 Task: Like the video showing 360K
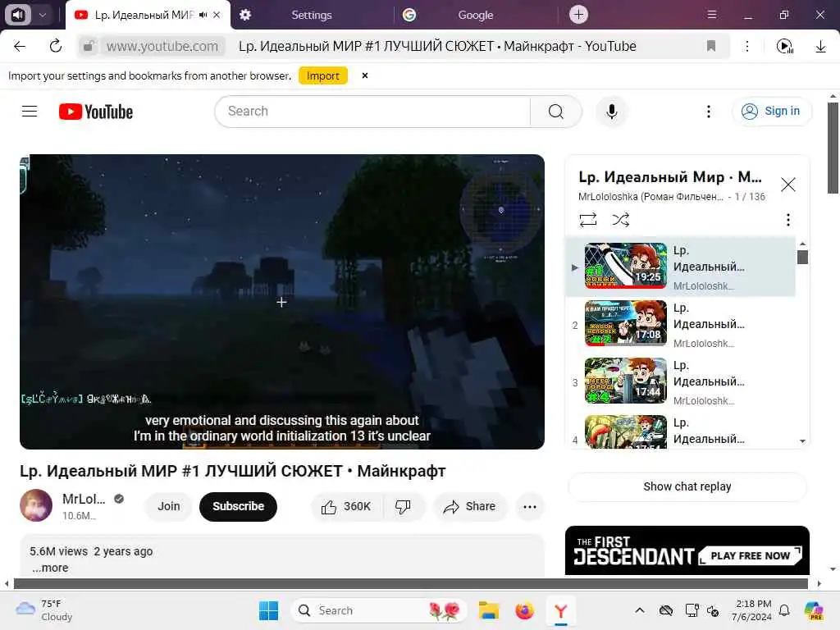(347, 506)
